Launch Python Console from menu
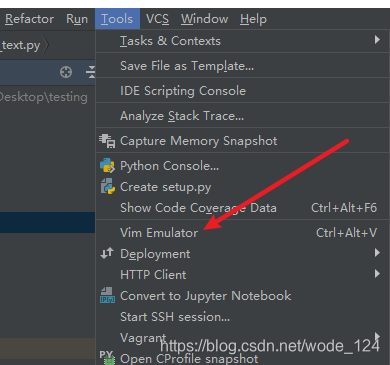 tap(242, 166)
